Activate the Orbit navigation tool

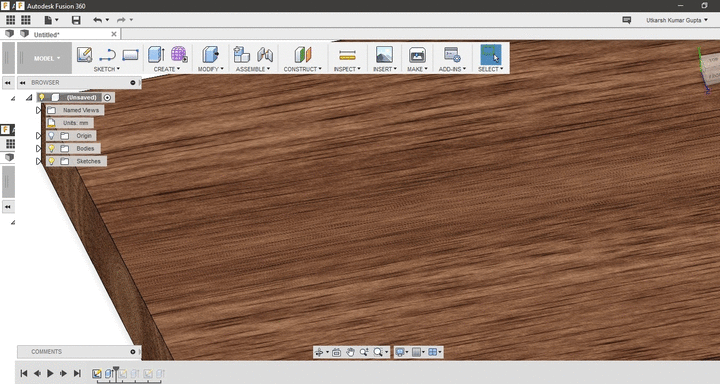point(319,352)
